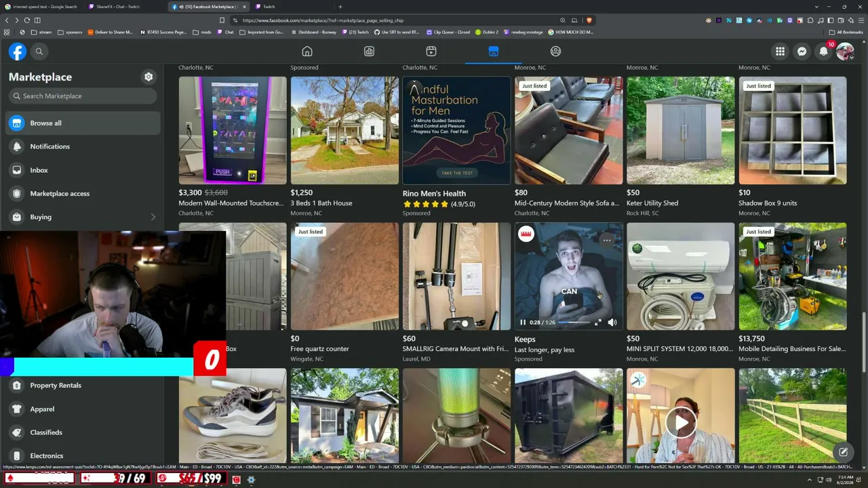Open the touchscreen vending machine listing photo

point(233,131)
